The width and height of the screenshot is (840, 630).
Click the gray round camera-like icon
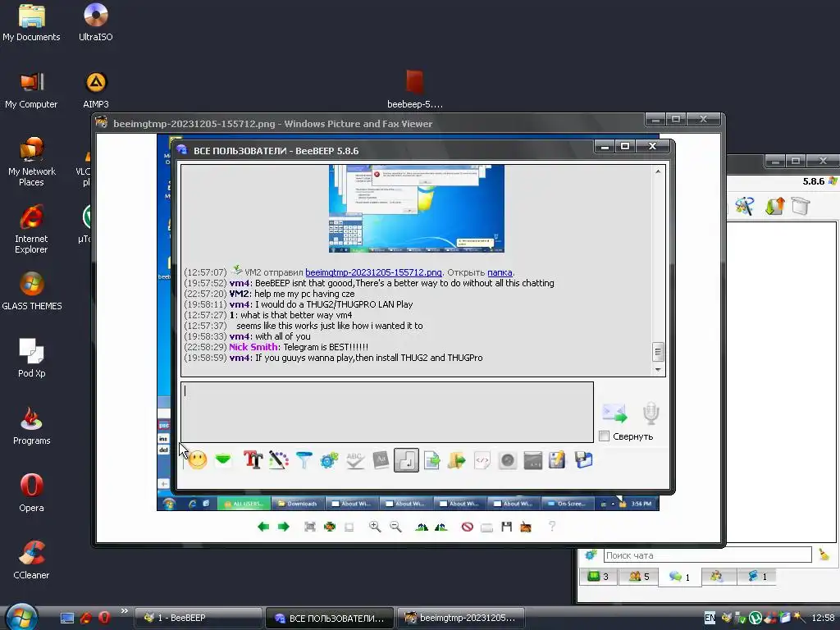point(507,459)
